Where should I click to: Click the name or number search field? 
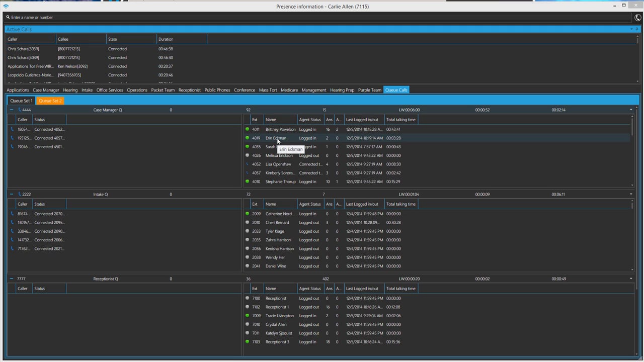(318, 18)
